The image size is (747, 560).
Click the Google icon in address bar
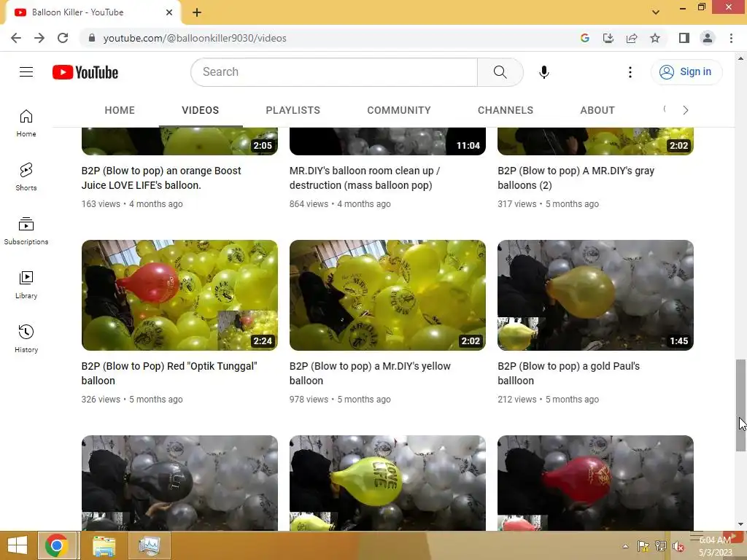pyautogui.click(x=585, y=38)
